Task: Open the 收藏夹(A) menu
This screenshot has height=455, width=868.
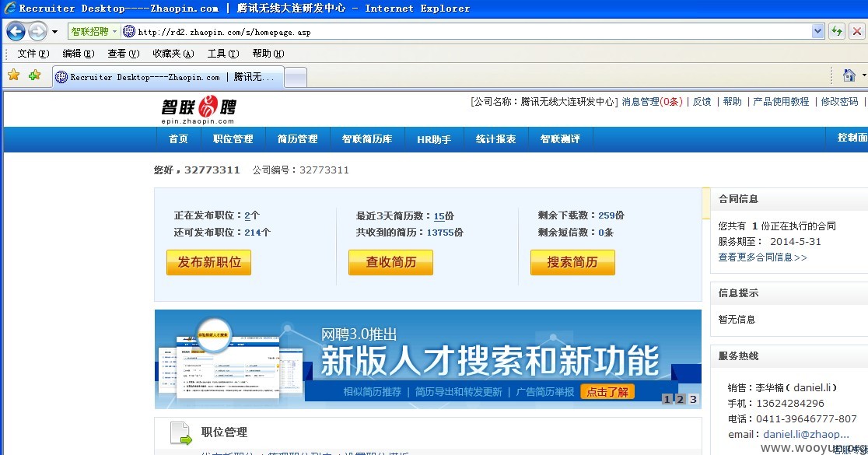Action: coord(173,53)
